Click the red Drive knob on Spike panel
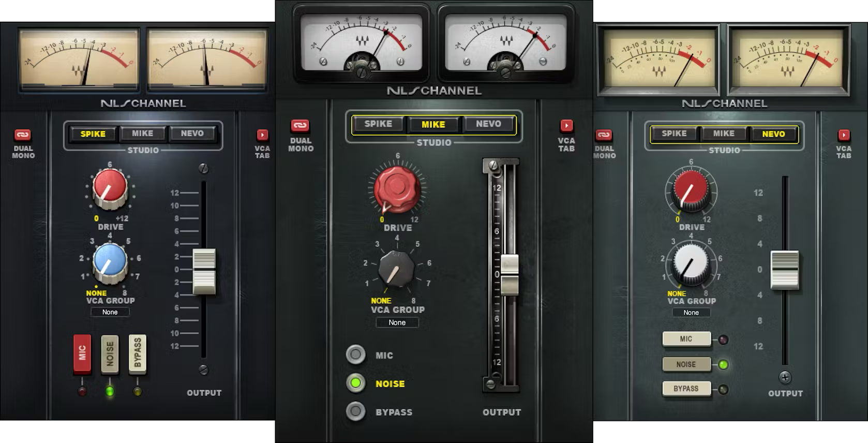The image size is (868, 443). 110,188
